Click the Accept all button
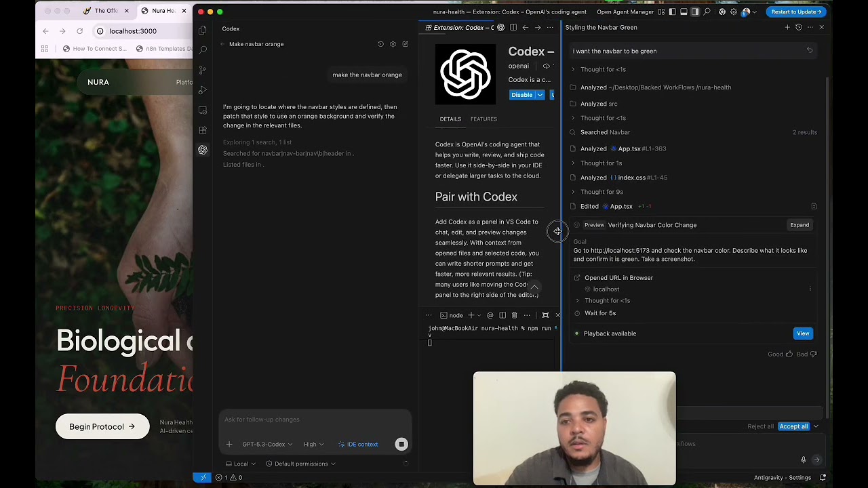The image size is (868, 488). (x=793, y=426)
